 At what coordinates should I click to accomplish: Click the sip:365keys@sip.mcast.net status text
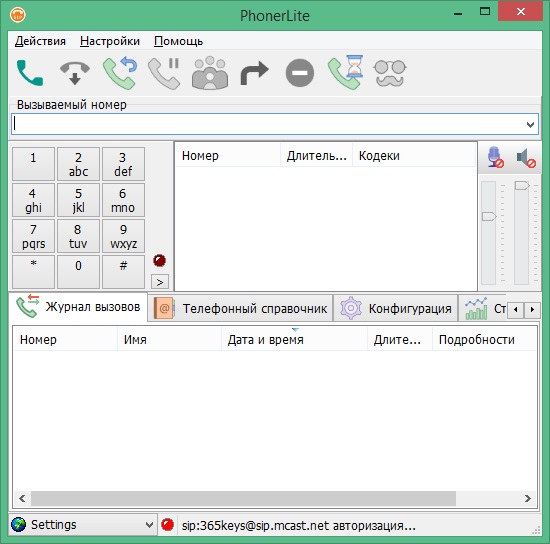[x=299, y=525]
